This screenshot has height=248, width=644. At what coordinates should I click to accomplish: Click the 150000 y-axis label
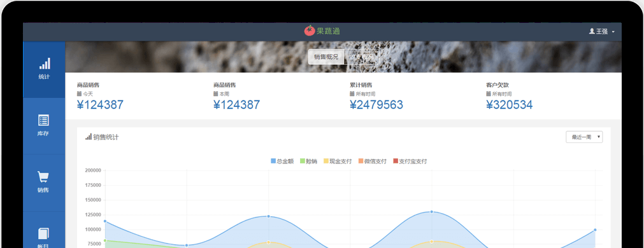[x=93, y=200]
